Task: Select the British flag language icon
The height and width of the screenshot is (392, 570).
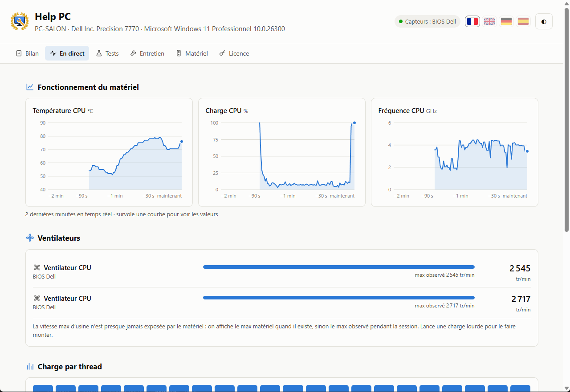Action: (489, 21)
